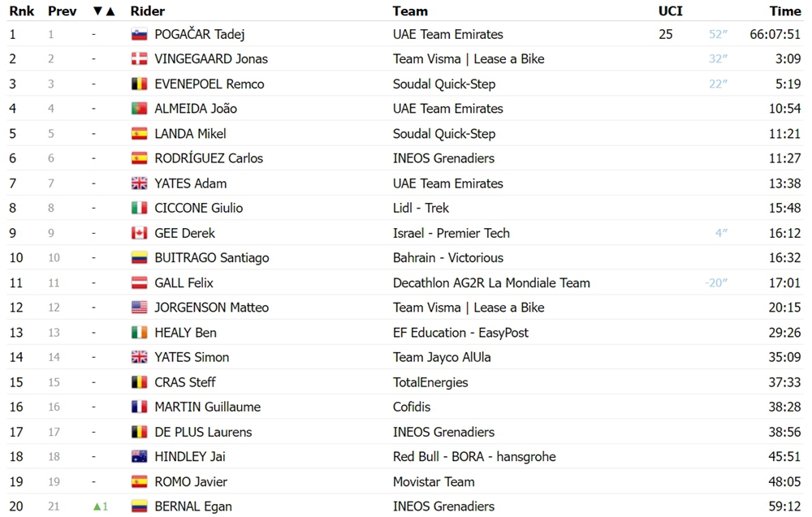
Task: Sort the table by Rnk column
Action: (22, 11)
